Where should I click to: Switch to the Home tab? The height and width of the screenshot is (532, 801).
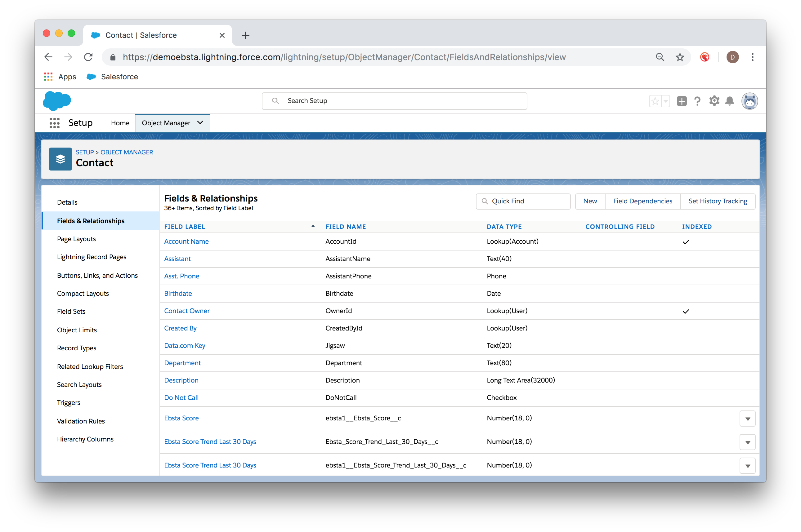coord(120,123)
